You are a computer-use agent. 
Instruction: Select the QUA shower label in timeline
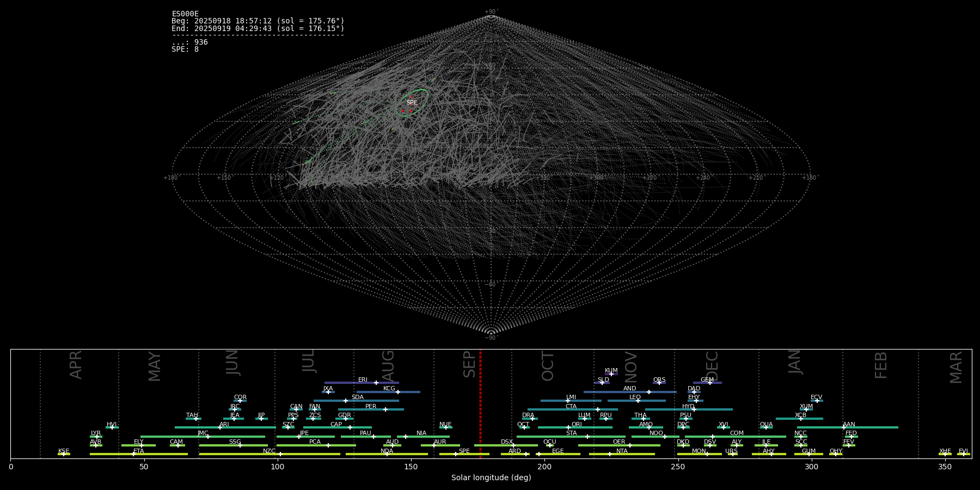click(x=766, y=425)
